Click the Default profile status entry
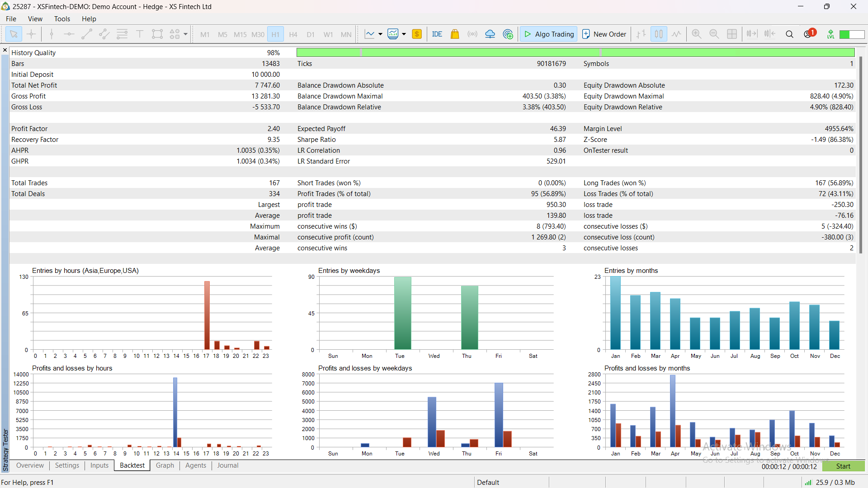The height and width of the screenshot is (488, 868). click(488, 483)
